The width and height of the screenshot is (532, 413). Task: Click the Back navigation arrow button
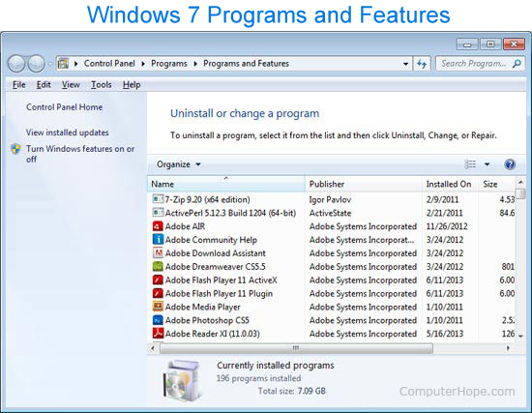[x=16, y=64]
